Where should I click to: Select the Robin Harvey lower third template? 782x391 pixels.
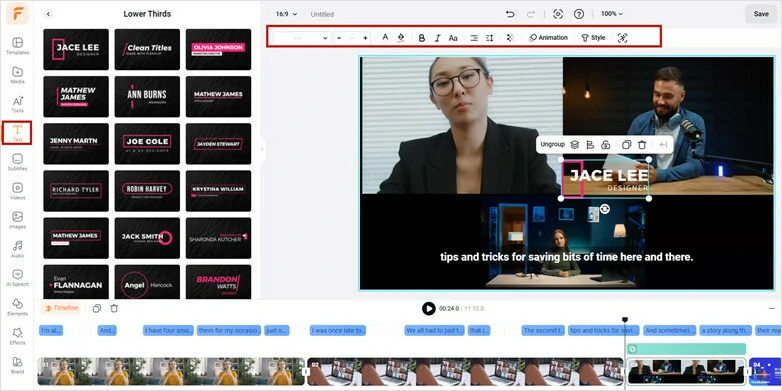click(147, 191)
